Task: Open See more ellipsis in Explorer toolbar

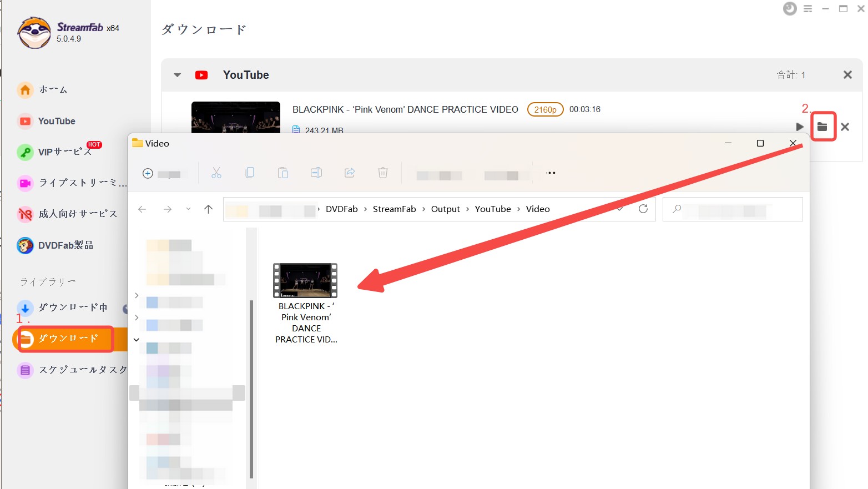Action: 551,173
